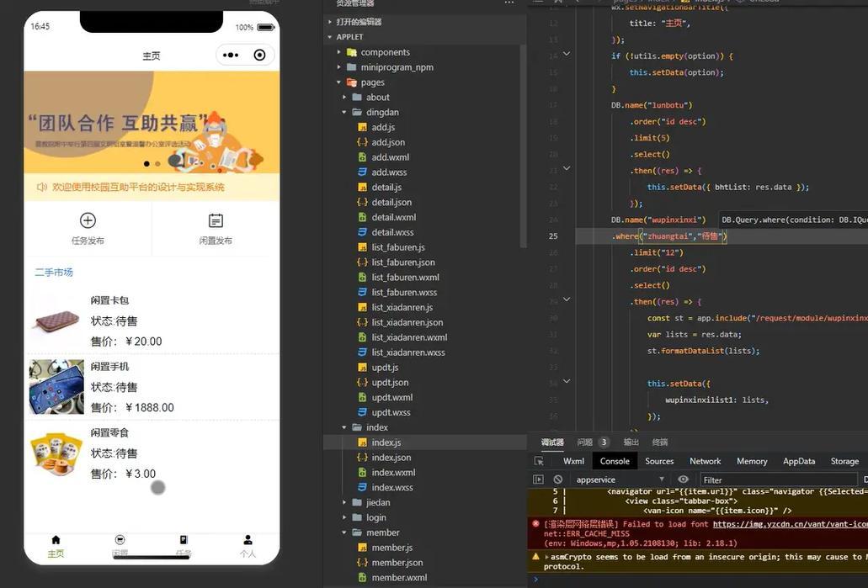Select index.js in file tree
Image resolution: width=868 pixels, height=588 pixels.
pos(386,442)
